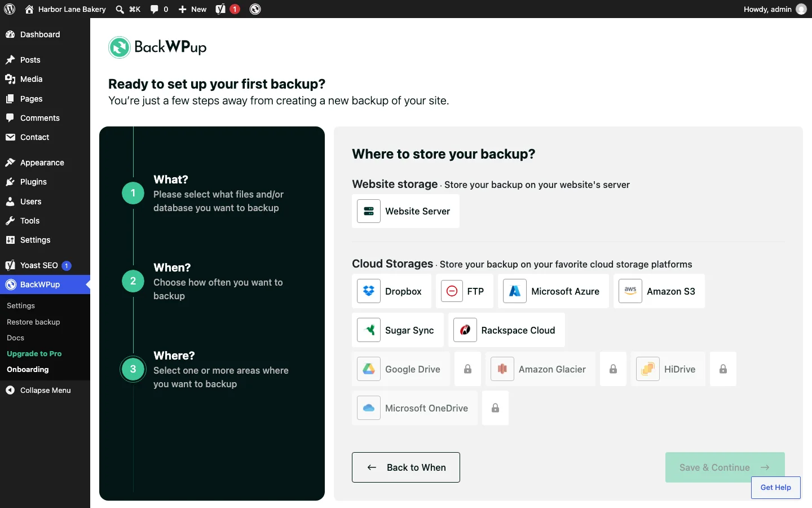Click the Back to When button
812x508 pixels.
pos(406,467)
